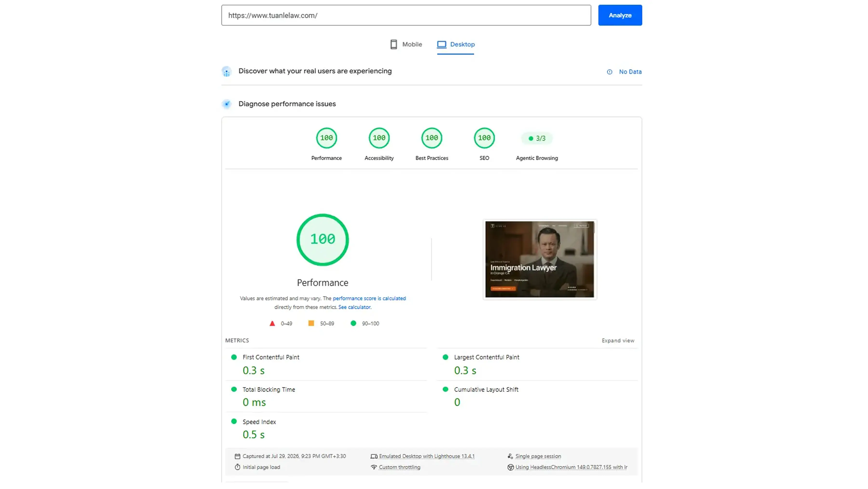Select the Desktop tab

[455, 44]
